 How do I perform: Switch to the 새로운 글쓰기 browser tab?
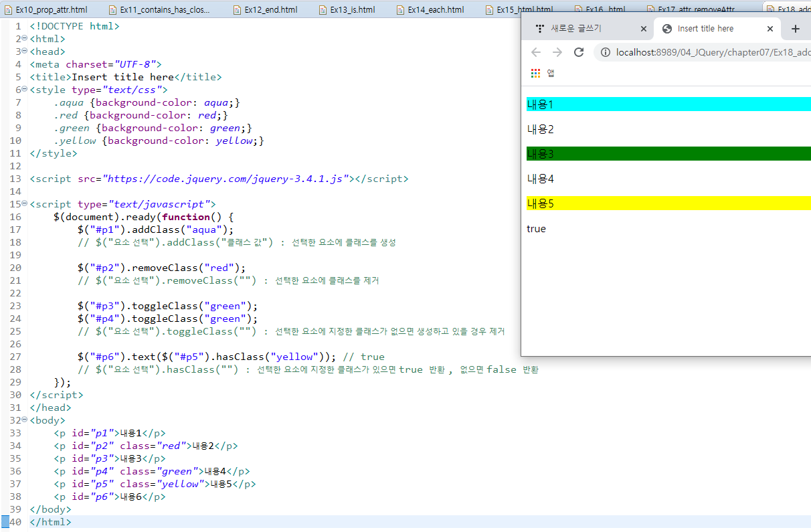(589, 29)
